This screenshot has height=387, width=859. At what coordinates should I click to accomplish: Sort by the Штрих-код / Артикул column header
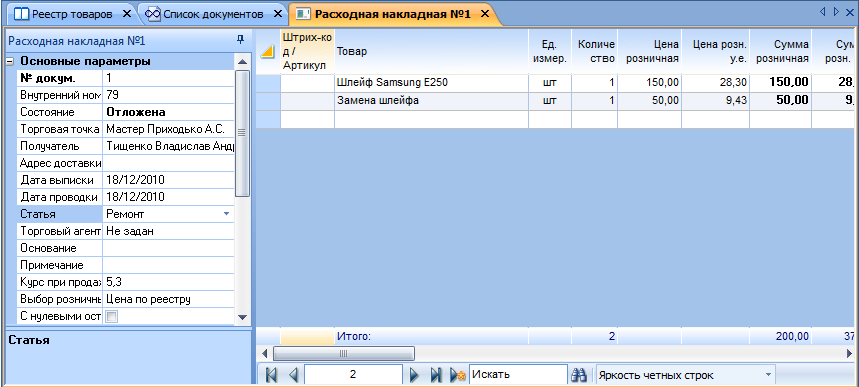[307, 51]
